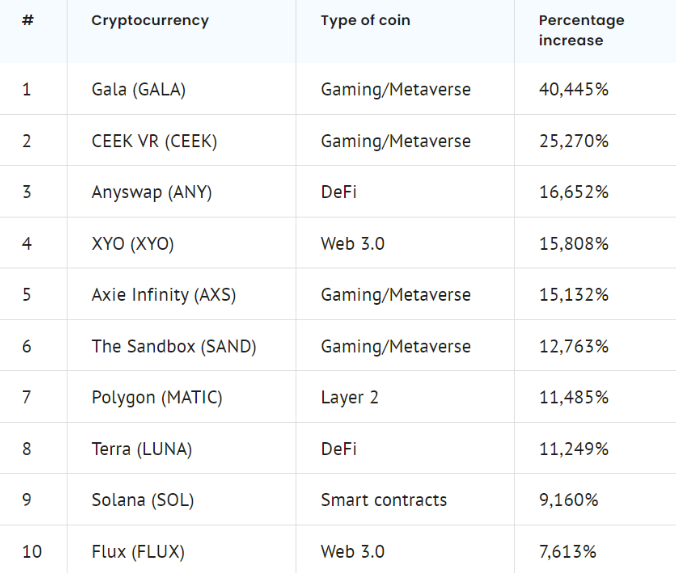Select the Polygon (MATIC) entry
676x573 pixels.
click(157, 398)
